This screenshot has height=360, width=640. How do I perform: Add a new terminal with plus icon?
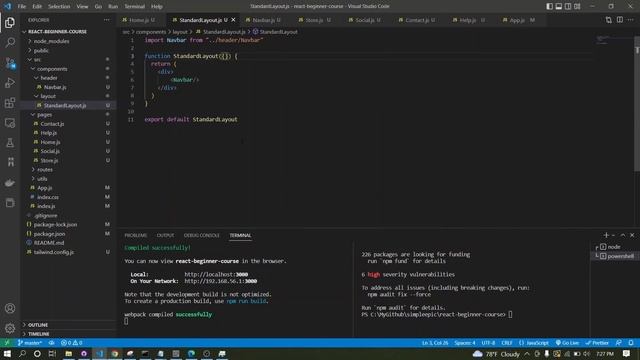606,235
